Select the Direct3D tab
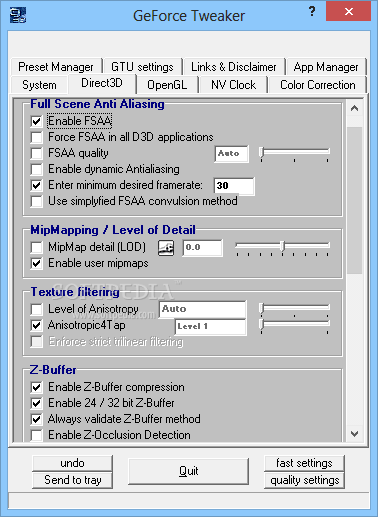The width and height of the screenshot is (378, 517). [x=102, y=83]
